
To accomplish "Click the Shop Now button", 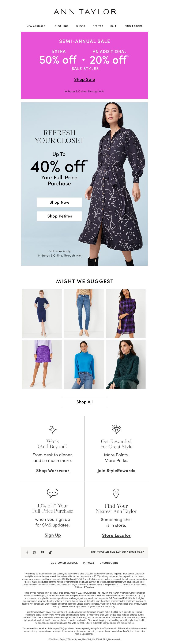I will pos(59,202).
